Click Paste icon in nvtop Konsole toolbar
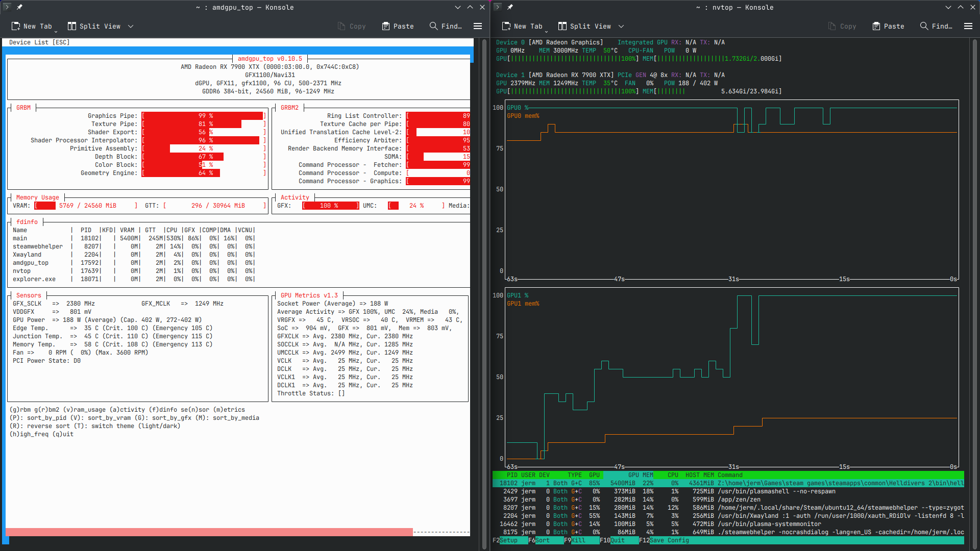Image resolution: width=980 pixels, height=551 pixels. 876,26
